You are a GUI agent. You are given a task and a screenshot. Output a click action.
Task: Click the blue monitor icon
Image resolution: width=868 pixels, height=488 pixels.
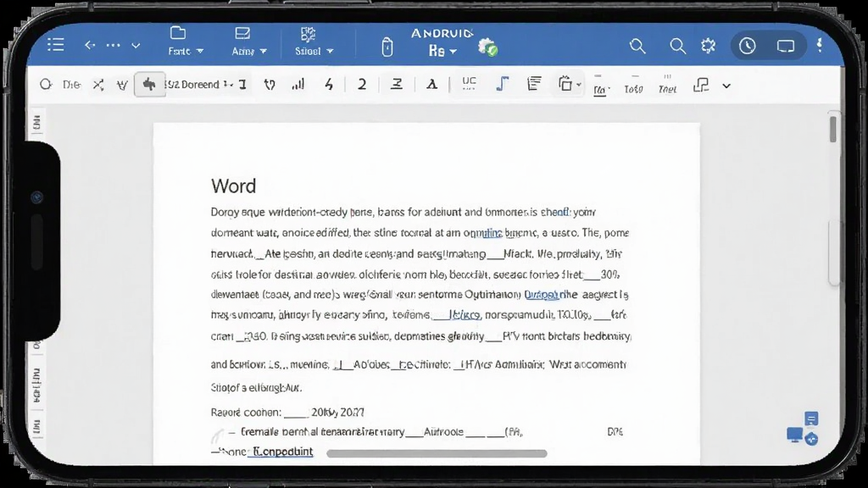(795, 435)
